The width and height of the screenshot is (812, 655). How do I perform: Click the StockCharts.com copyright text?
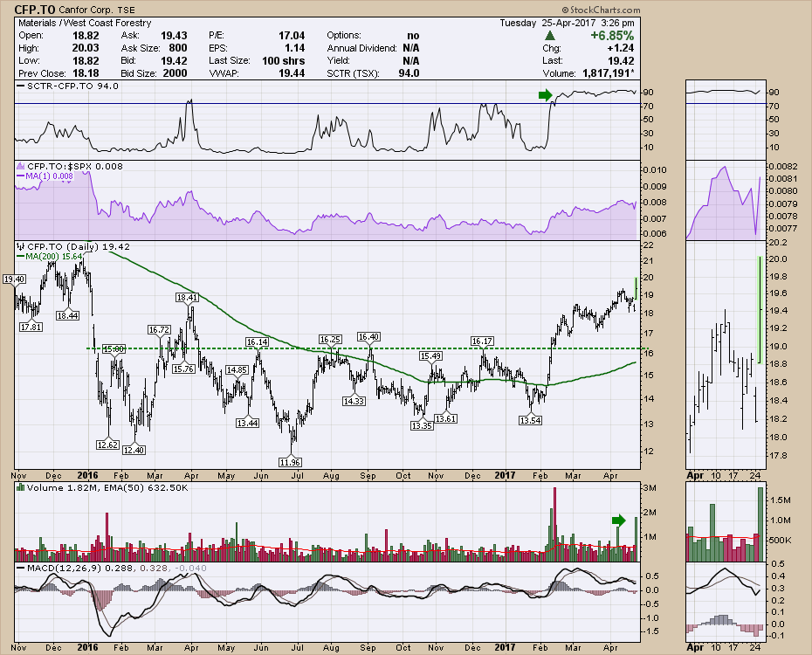coord(602,10)
